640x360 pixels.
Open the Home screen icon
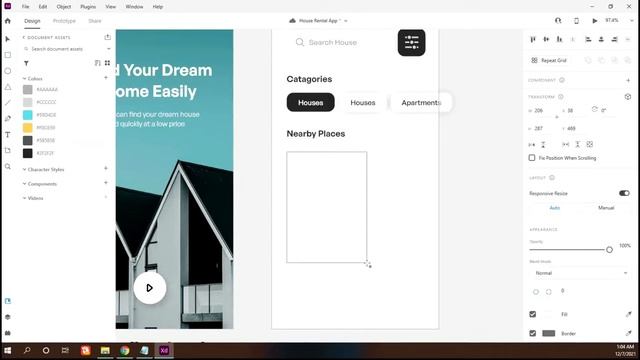(7, 21)
